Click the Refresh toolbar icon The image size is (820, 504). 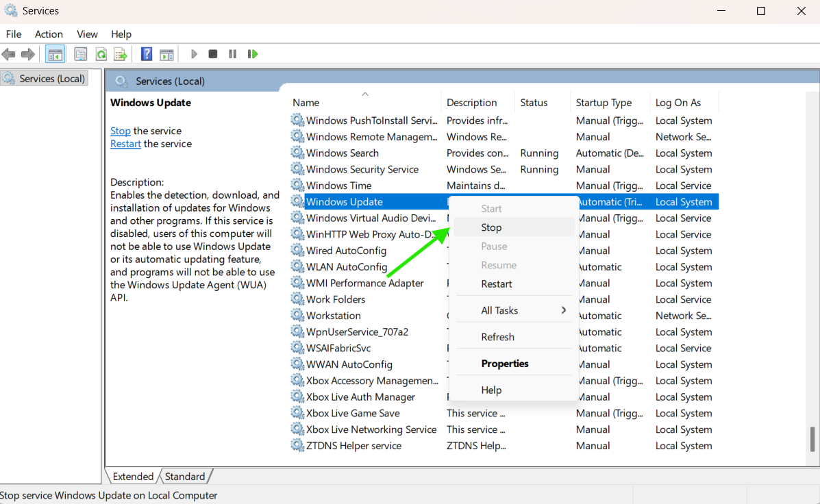pyautogui.click(x=101, y=54)
